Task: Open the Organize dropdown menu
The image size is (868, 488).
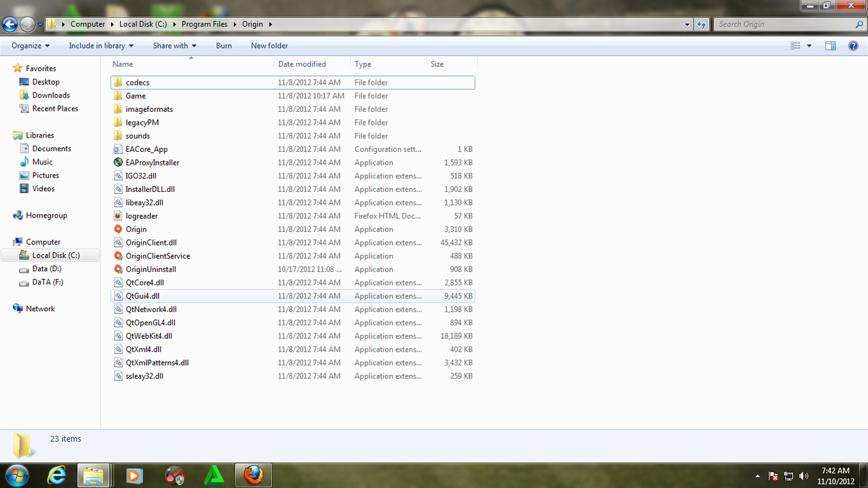Action: (31, 45)
